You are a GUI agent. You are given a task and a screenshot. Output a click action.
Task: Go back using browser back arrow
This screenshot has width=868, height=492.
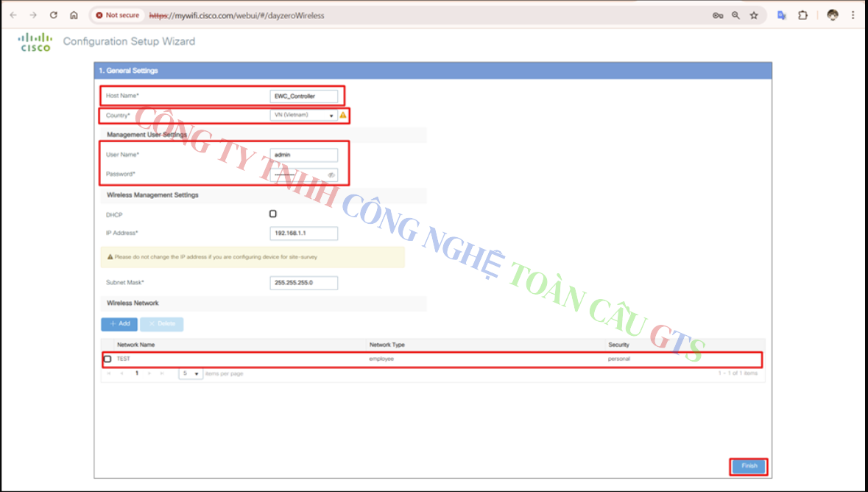13,15
